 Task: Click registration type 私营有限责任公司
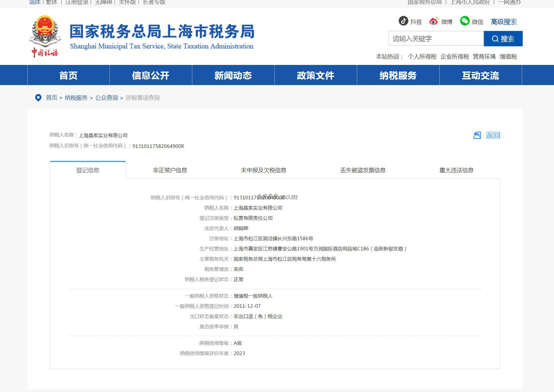tap(253, 218)
